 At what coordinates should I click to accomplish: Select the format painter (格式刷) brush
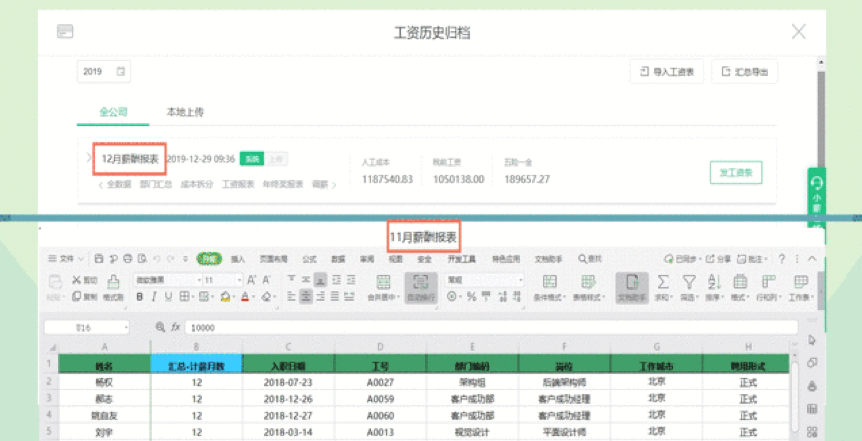[113, 282]
